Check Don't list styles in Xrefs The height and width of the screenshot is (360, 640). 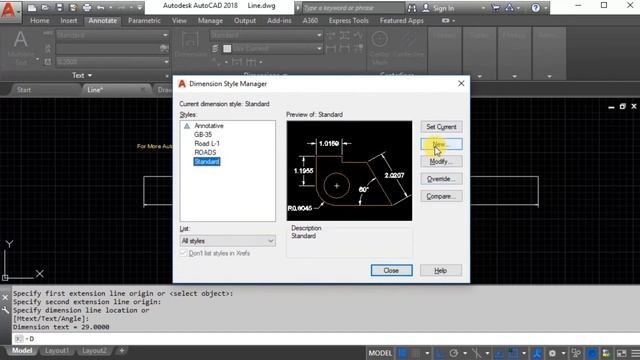click(x=183, y=253)
